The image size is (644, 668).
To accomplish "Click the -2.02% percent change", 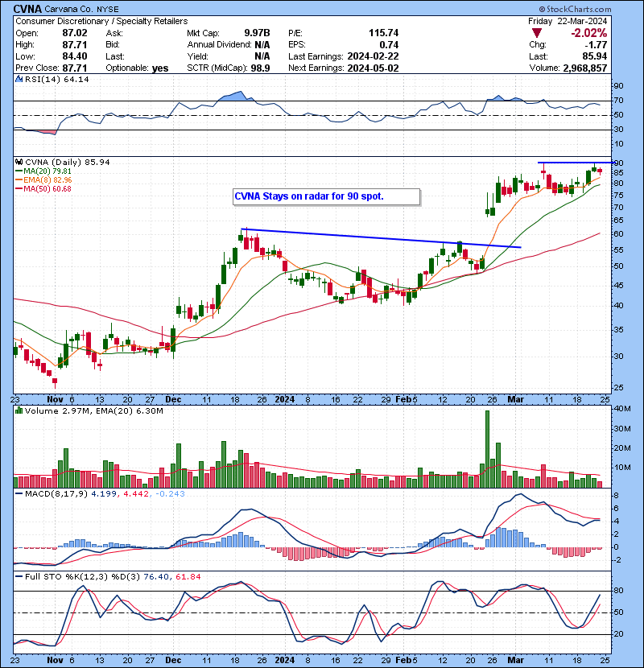I will click(x=589, y=33).
